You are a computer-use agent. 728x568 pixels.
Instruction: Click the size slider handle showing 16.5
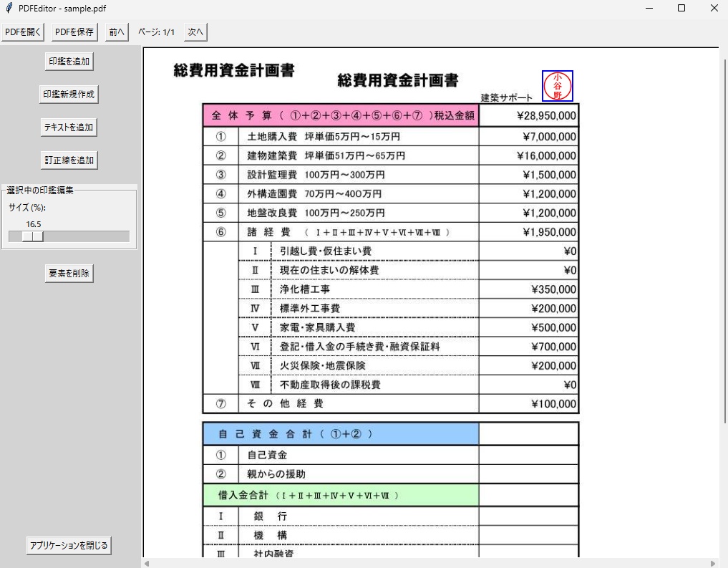[x=32, y=236]
